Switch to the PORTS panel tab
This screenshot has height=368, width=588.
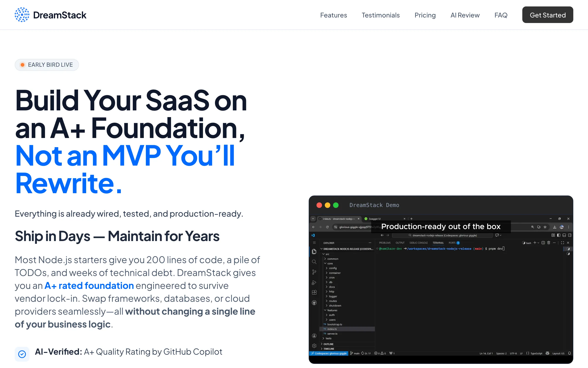click(x=454, y=243)
